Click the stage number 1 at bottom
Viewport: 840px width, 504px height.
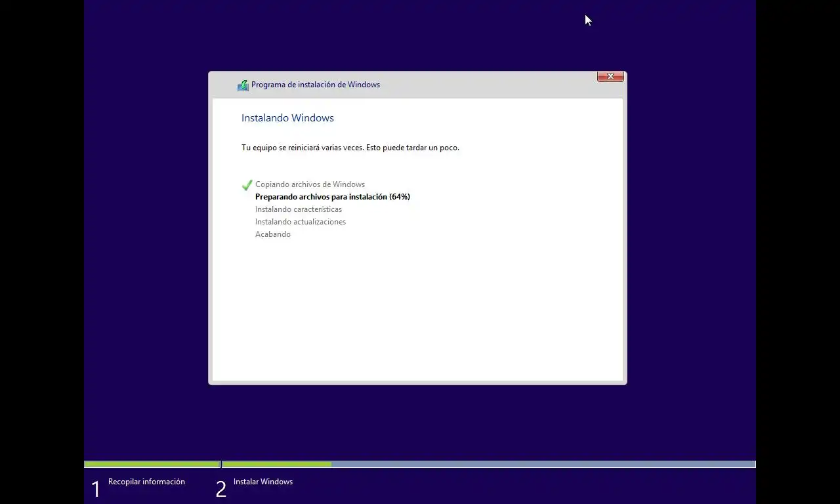(x=96, y=489)
